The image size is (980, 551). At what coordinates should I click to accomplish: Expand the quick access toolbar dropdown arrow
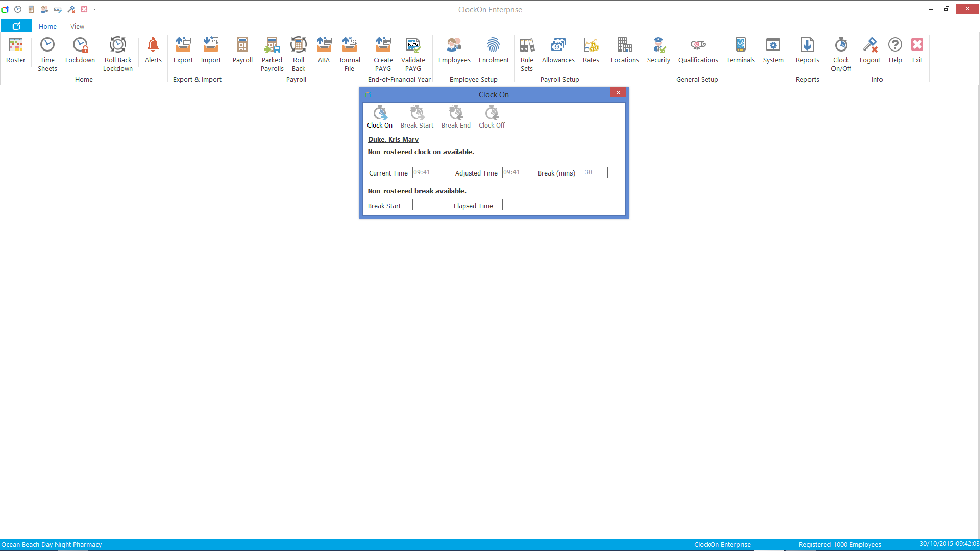click(95, 9)
